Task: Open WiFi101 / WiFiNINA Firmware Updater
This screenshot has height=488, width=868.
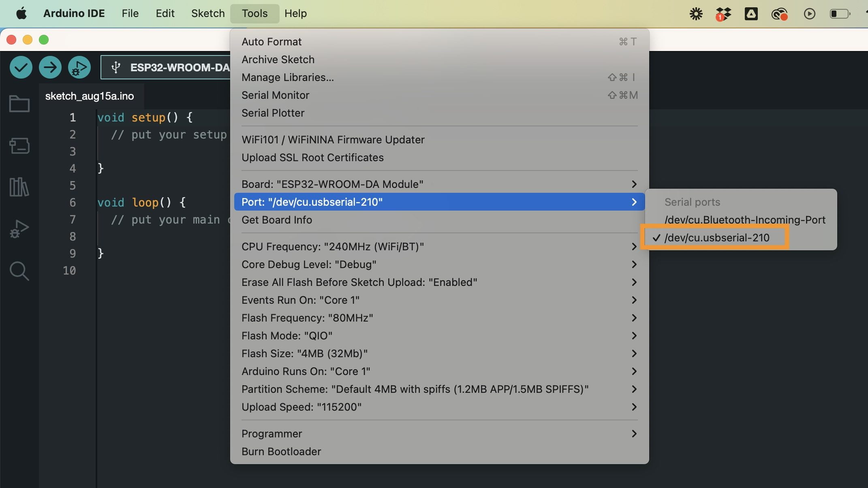Action: [x=439, y=140]
